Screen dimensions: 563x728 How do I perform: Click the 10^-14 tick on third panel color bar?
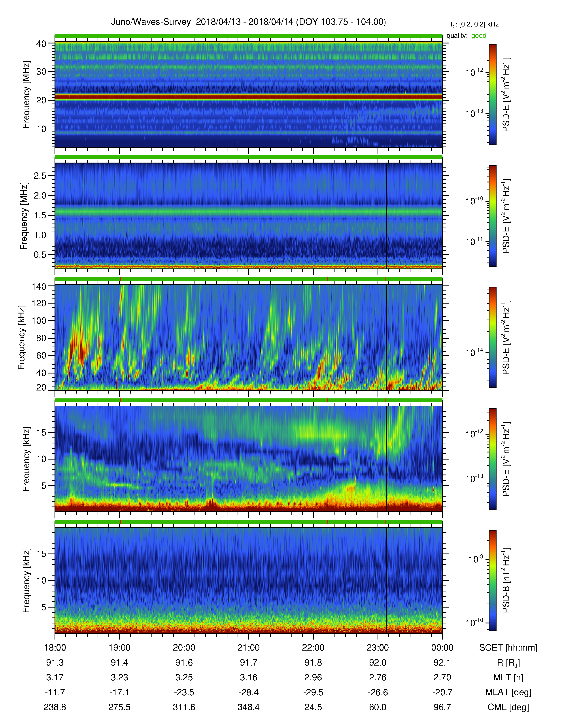click(x=475, y=352)
